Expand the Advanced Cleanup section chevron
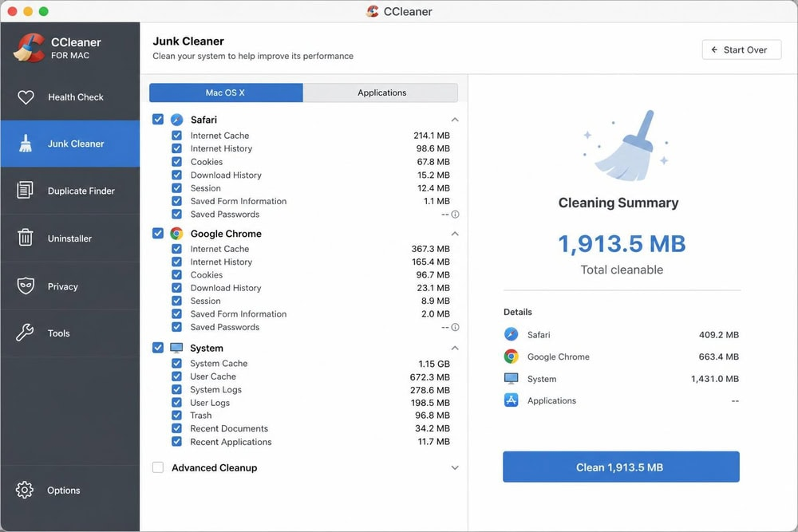Screen dimensions: 798x532 [455, 467]
